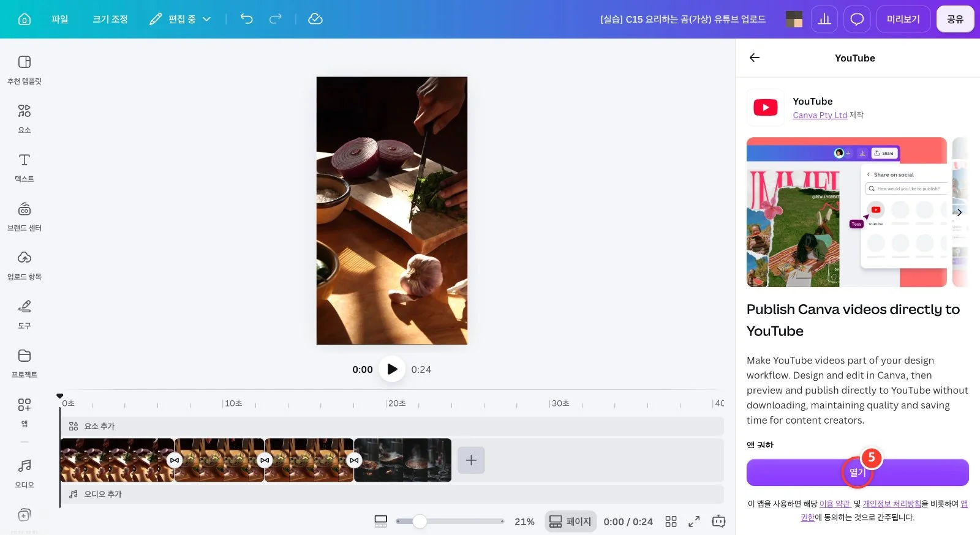This screenshot has height=535, width=980.
Task: Open 앱 apps sidebar panel
Action: (24, 413)
